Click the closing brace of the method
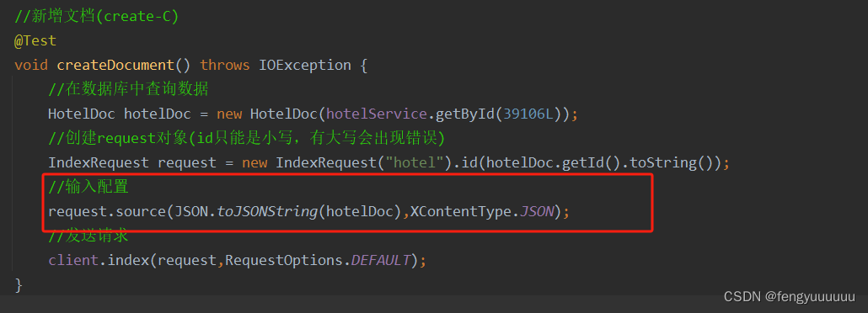 [x=19, y=284]
